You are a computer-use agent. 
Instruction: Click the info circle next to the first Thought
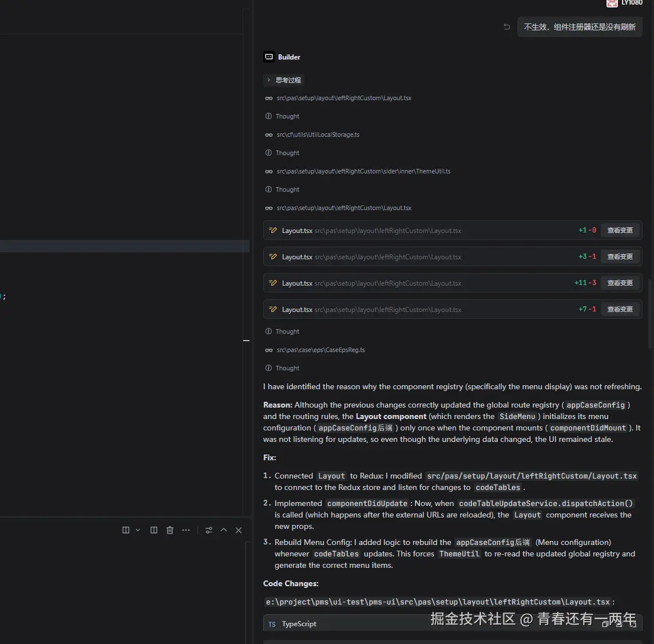[x=268, y=116]
